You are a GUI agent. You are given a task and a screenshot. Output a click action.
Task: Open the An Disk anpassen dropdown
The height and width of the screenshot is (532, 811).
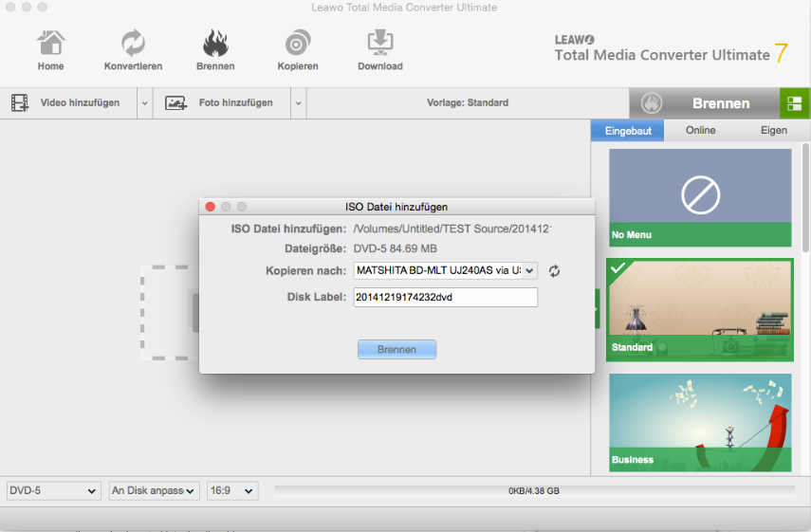(154, 490)
